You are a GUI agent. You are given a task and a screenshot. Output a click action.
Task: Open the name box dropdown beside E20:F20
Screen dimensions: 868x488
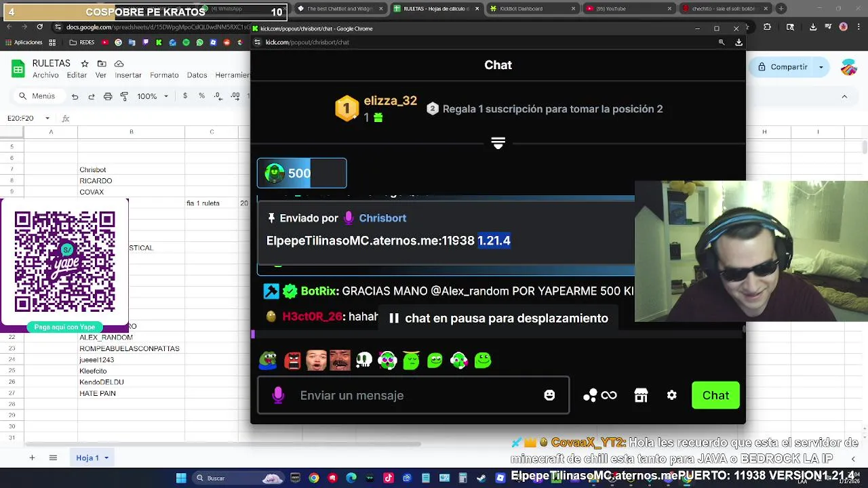tap(47, 118)
